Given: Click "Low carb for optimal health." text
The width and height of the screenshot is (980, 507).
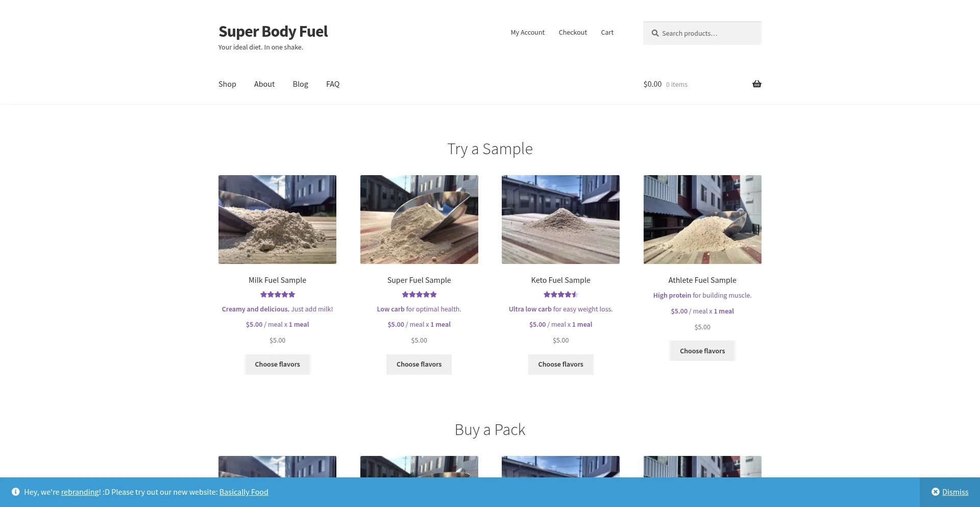Looking at the screenshot, I should (x=419, y=309).
